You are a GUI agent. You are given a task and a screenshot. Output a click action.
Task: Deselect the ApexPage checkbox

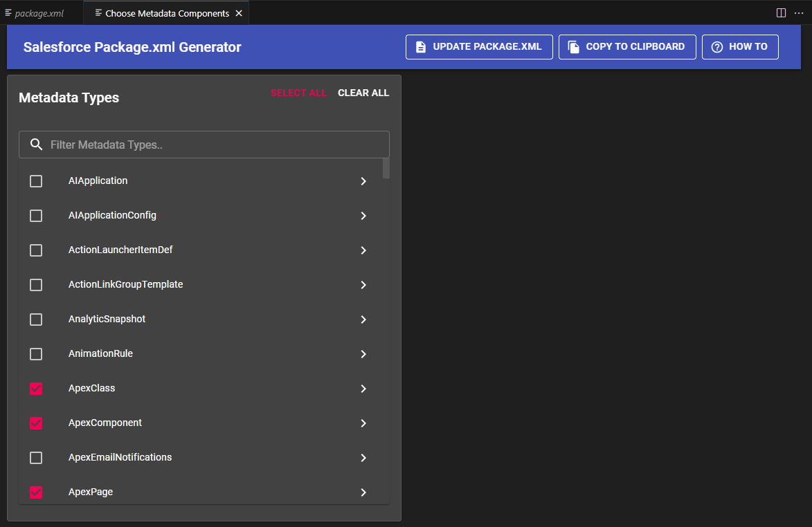point(36,492)
